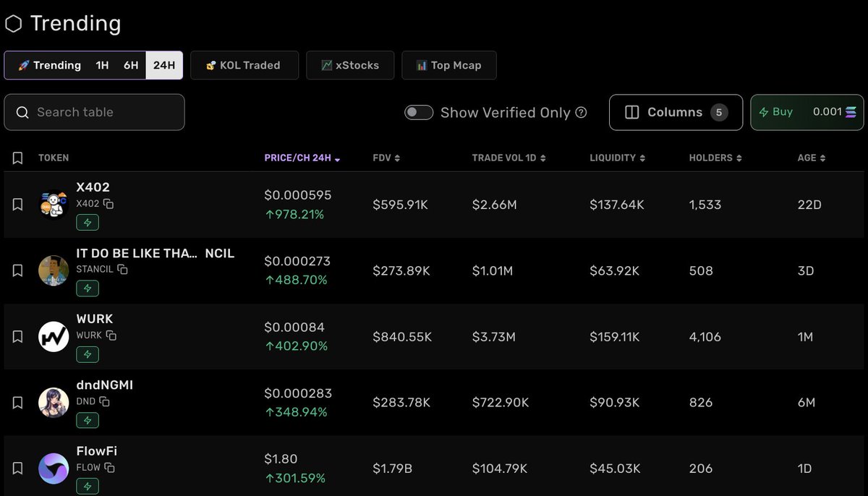
Task: Open the Columns selector
Action: pos(676,113)
